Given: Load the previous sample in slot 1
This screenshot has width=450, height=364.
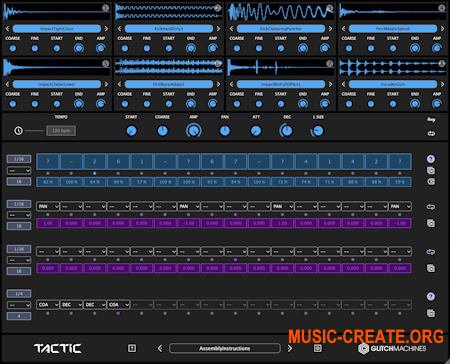Looking at the screenshot, I should coord(7,29).
